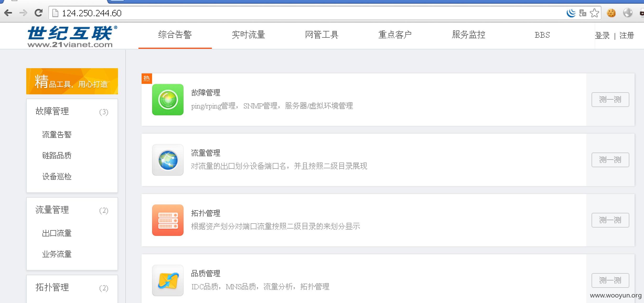Open the 实时流量 tab

click(248, 35)
